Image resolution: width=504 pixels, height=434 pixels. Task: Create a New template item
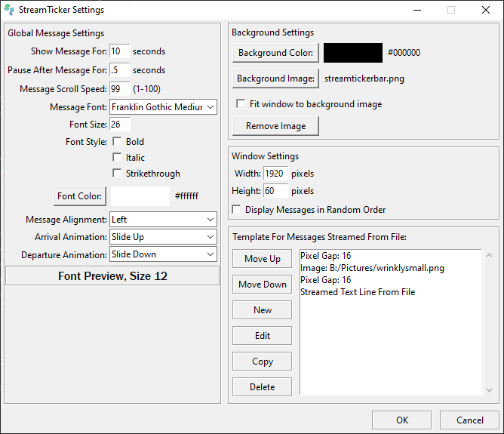pos(263,310)
